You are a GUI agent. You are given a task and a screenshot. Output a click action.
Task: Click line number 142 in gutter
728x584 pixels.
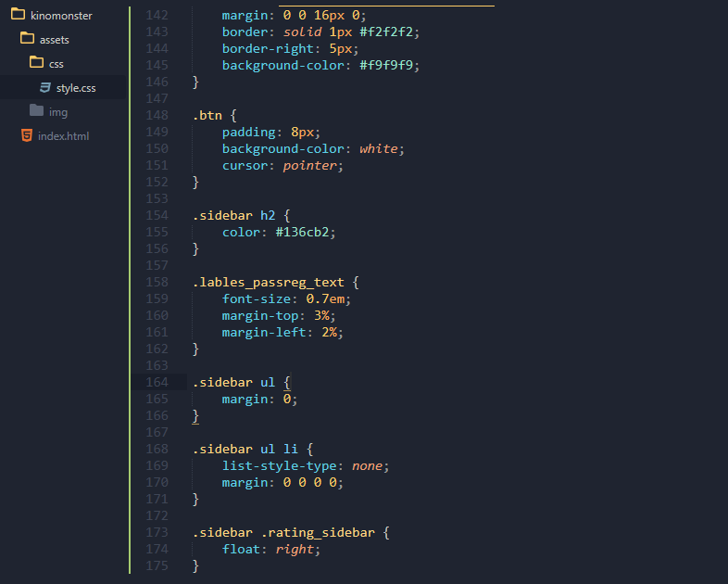(157, 16)
